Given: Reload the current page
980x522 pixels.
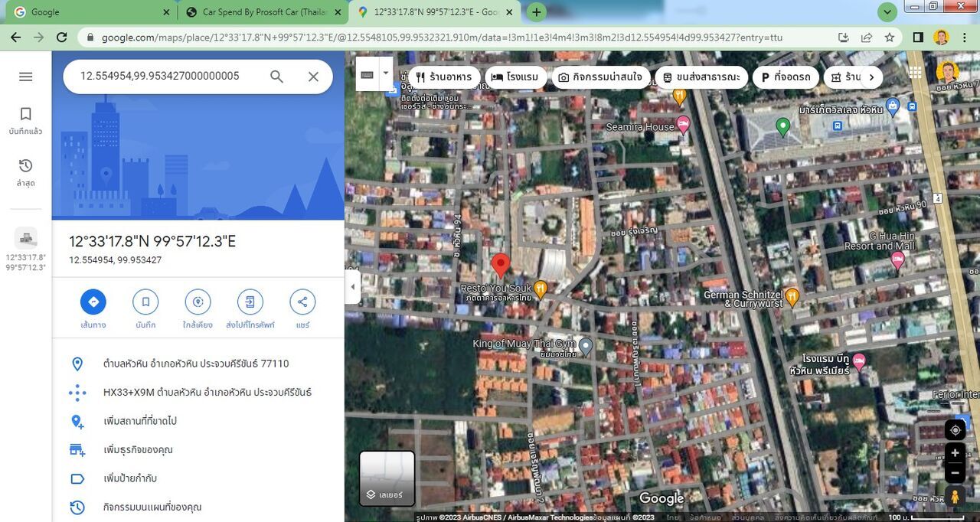Looking at the screenshot, I should pos(62,37).
